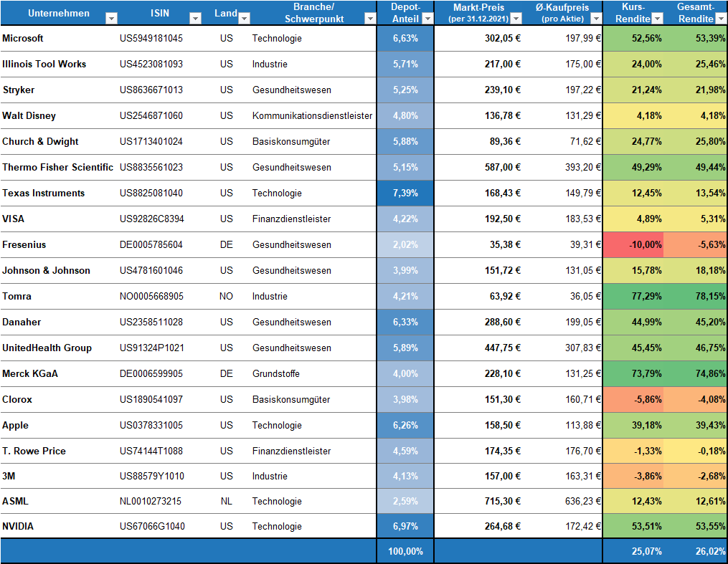Click the -10,00% Kurs-Rendite cell

click(x=633, y=245)
